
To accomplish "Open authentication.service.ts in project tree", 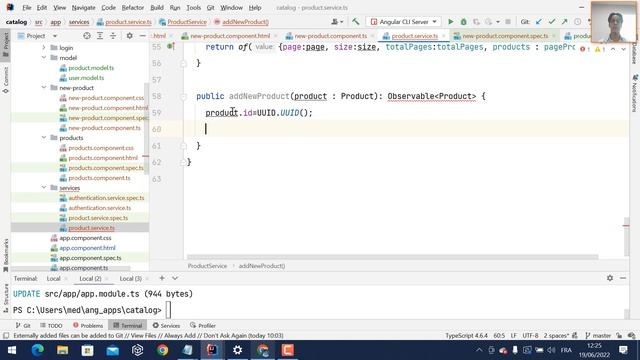I will (x=100, y=208).
